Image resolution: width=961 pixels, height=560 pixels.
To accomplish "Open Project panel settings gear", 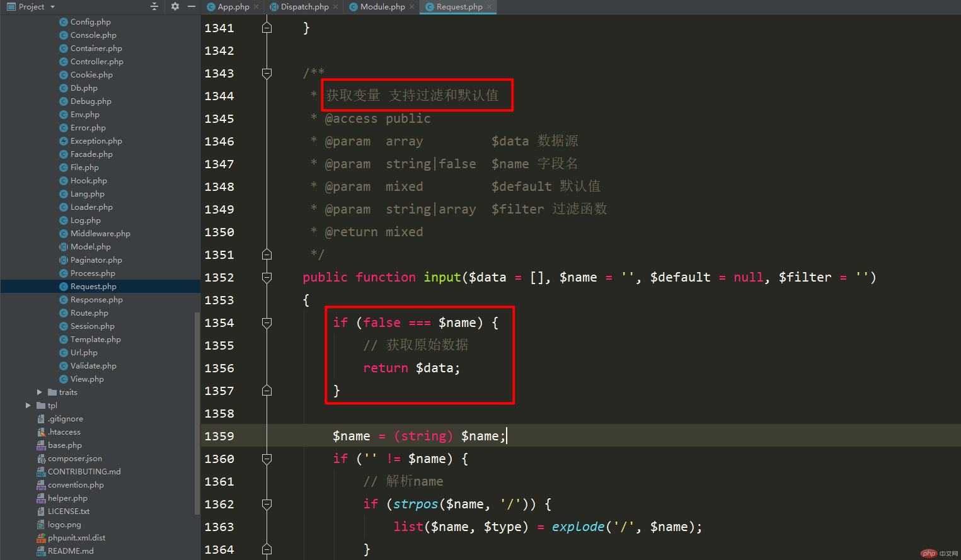I will (x=175, y=6).
